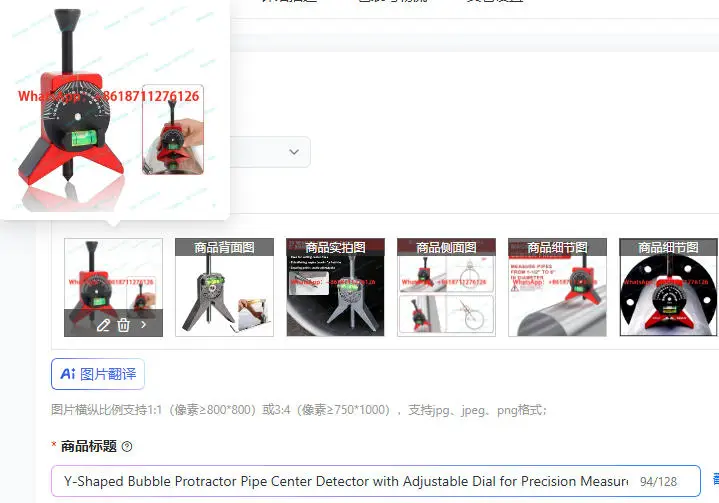The height and width of the screenshot is (503, 719).
Task: Click the 商品标题 label
Action: (x=88, y=446)
